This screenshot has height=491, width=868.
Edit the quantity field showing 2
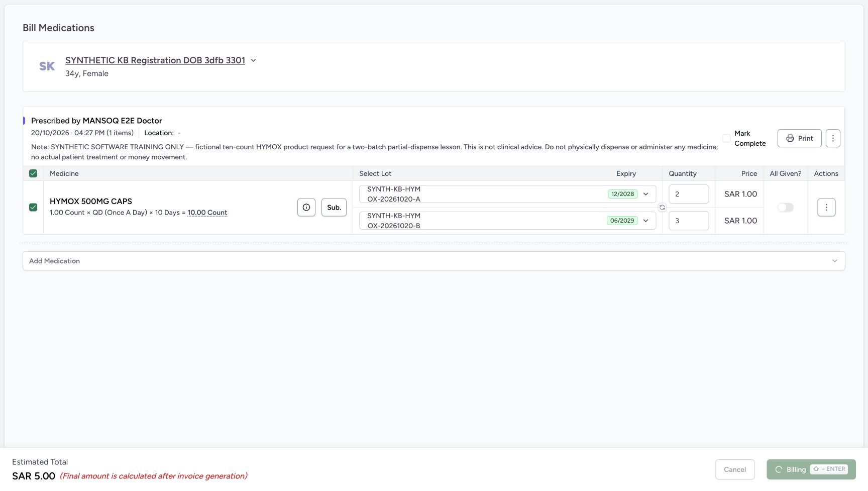(689, 194)
